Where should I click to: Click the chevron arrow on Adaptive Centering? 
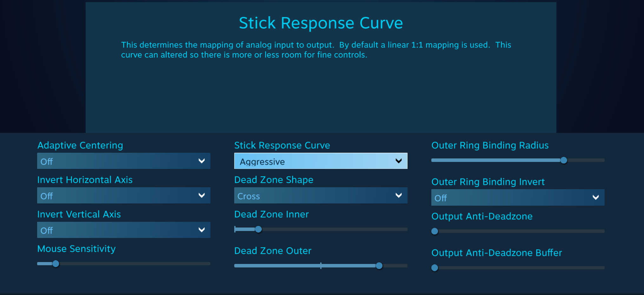202,161
